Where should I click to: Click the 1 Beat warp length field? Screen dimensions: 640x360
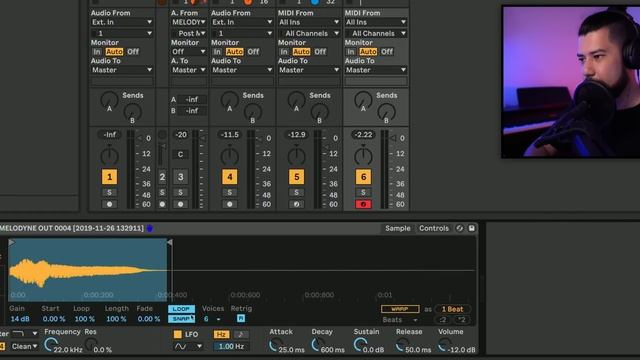click(x=453, y=309)
